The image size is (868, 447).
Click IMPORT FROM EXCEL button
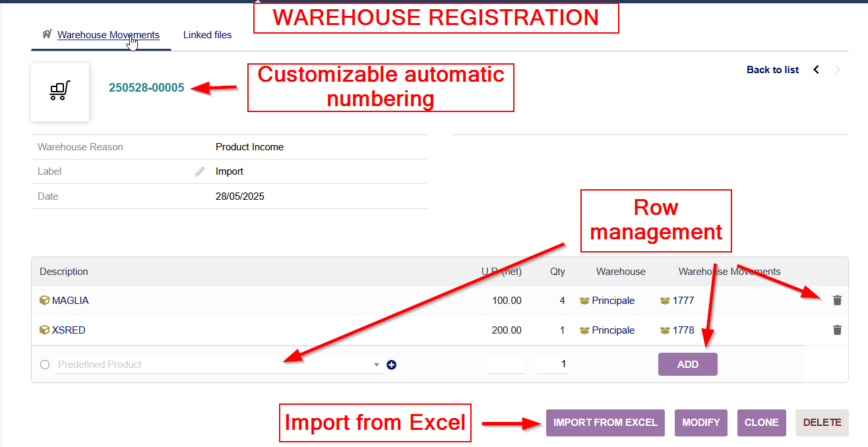click(x=605, y=423)
